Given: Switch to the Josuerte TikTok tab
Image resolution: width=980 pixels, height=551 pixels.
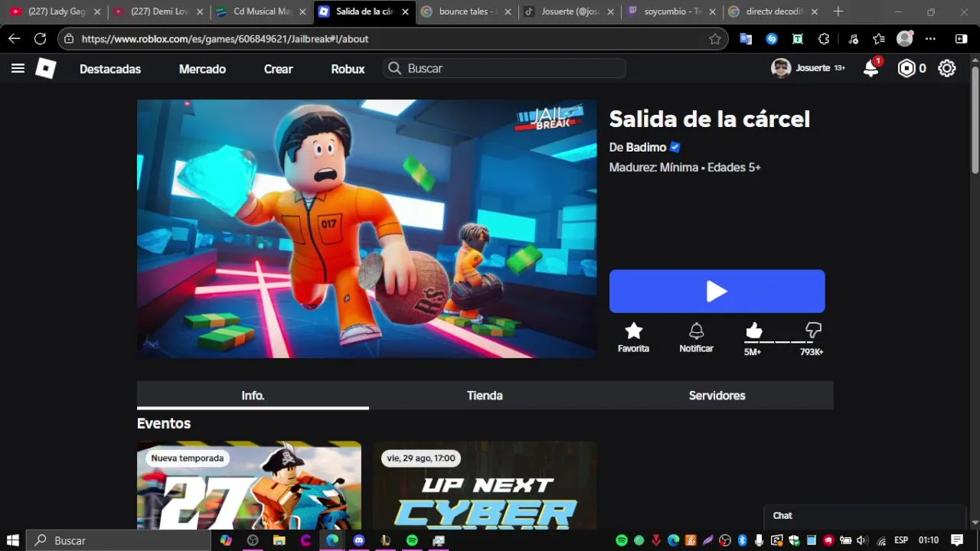Looking at the screenshot, I should point(568,11).
